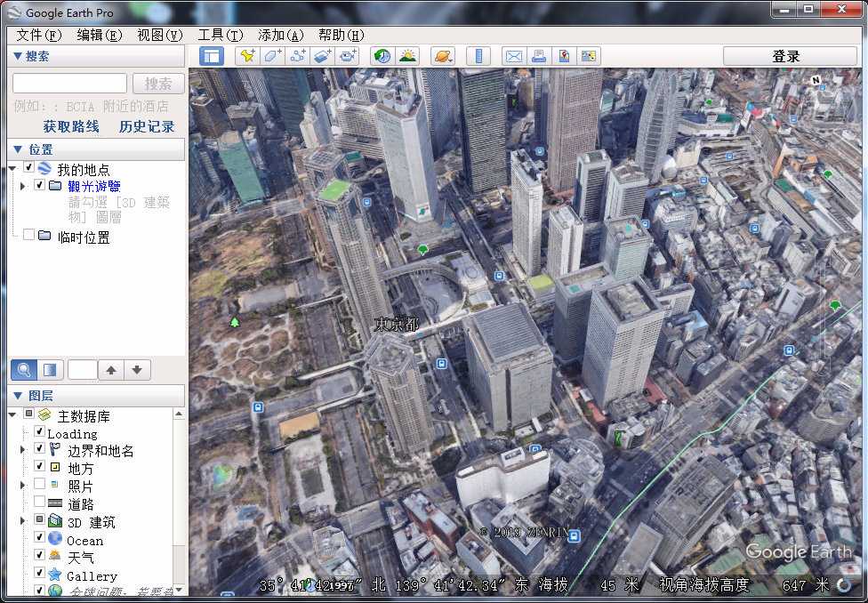Image resolution: width=868 pixels, height=603 pixels.
Task: Toggle the 天气 layer checkbox
Action: tap(39, 555)
